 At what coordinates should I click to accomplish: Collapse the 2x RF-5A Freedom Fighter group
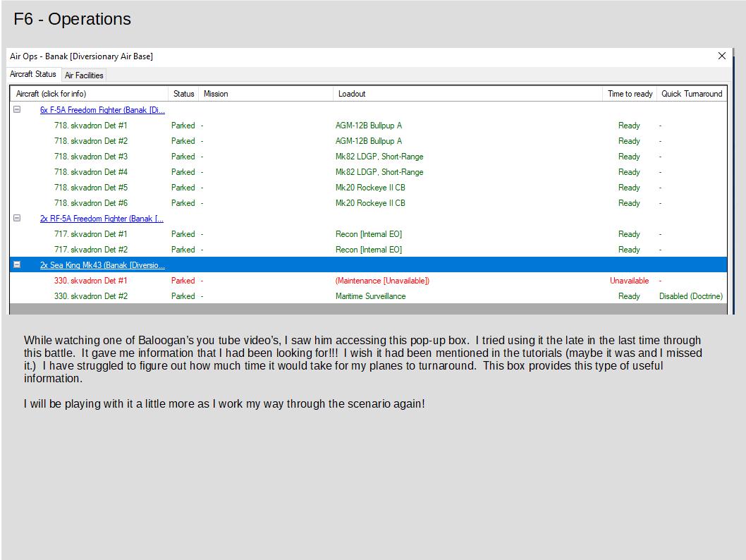[17, 218]
